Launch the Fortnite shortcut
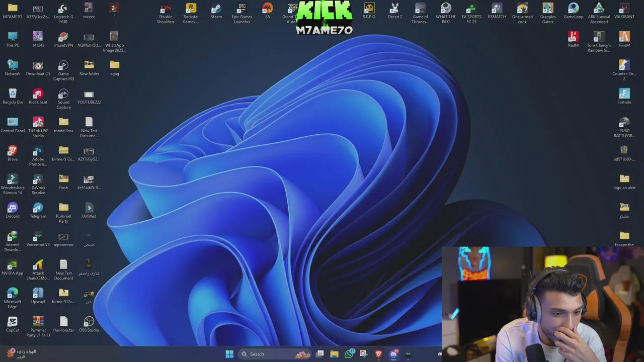 [624, 97]
